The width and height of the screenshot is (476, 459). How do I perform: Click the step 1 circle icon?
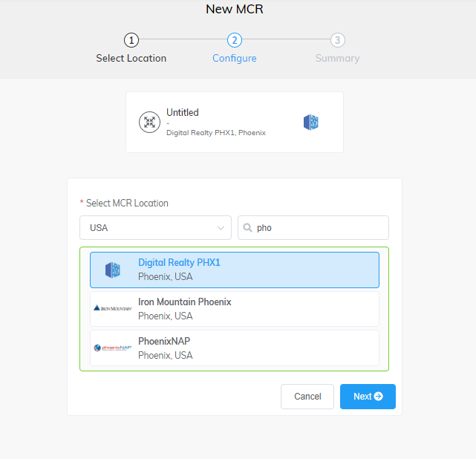(131, 40)
